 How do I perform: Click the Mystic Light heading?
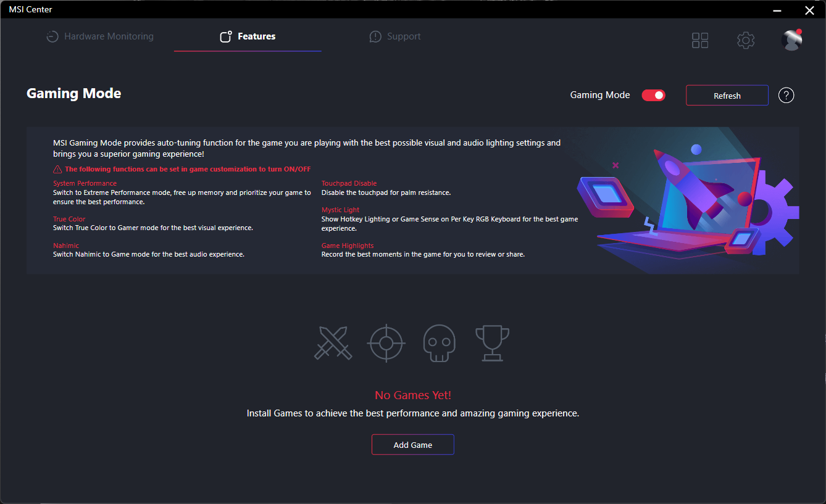[340, 210]
